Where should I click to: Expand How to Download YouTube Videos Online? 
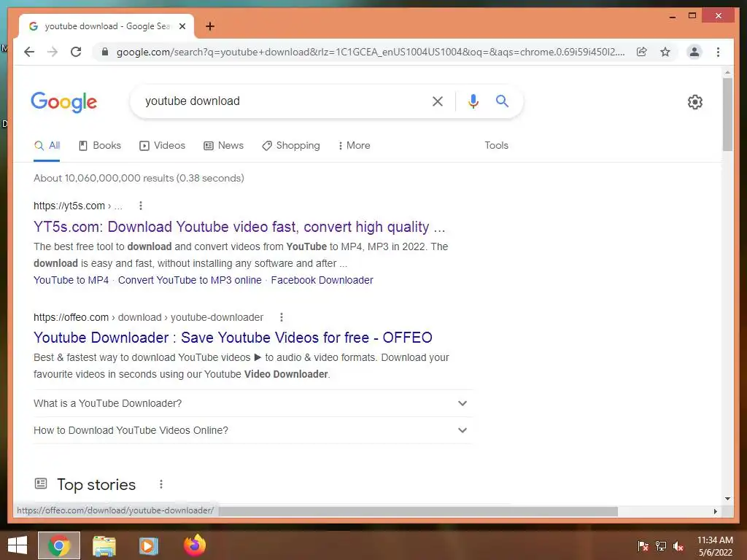point(253,430)
